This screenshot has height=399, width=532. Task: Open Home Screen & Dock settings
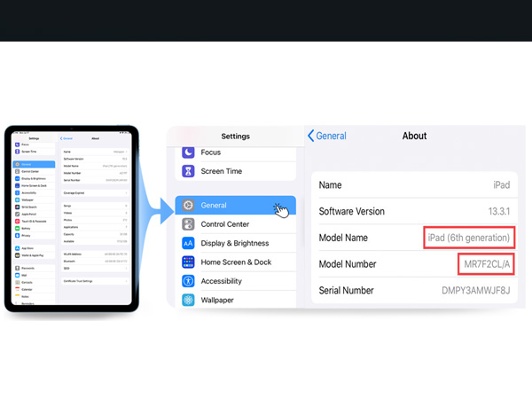[236, 262]
